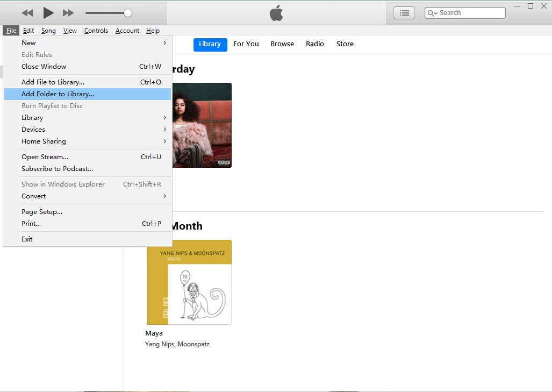Viewport: 552px width, 392px height.
Task: Expand the Library submenu
Action: (88, 118)
